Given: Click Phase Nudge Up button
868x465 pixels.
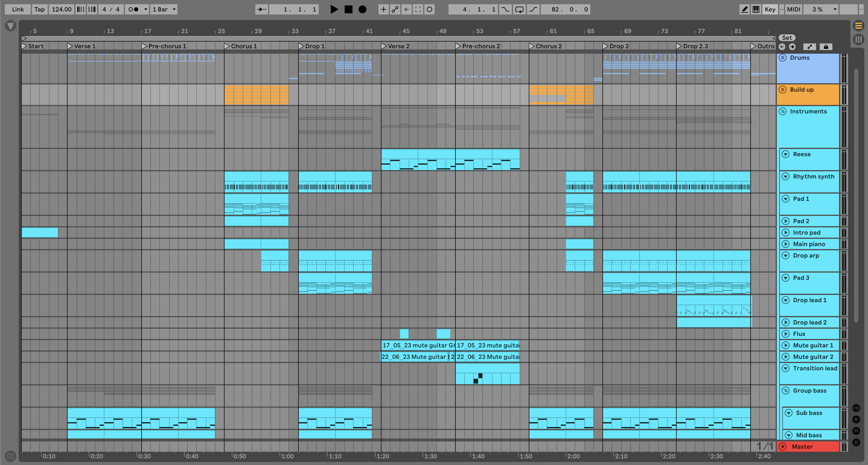Looking at the screenshot, I should [x=92, y=9].
